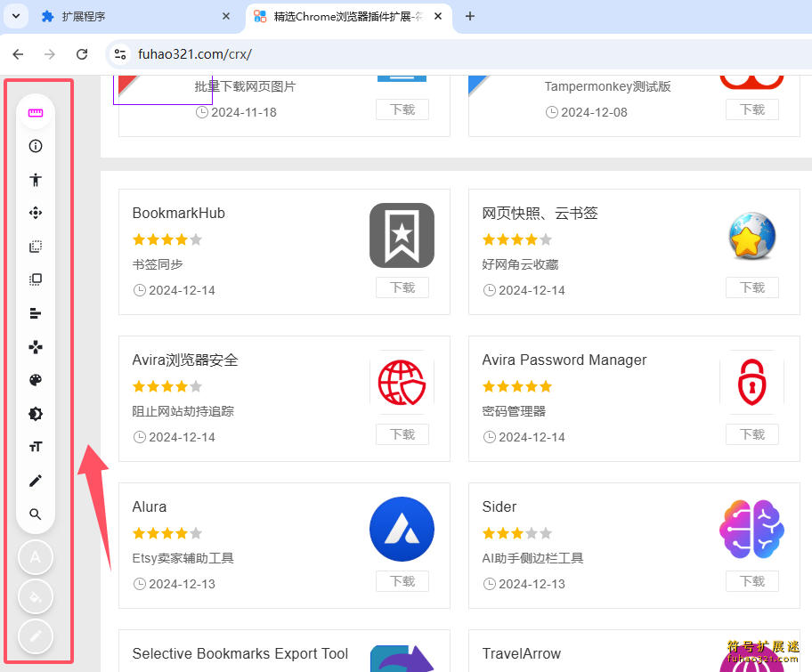This screenshot has height=672, width=812.
Task: Open the tab search dropdown
Action: coord(16,16)
